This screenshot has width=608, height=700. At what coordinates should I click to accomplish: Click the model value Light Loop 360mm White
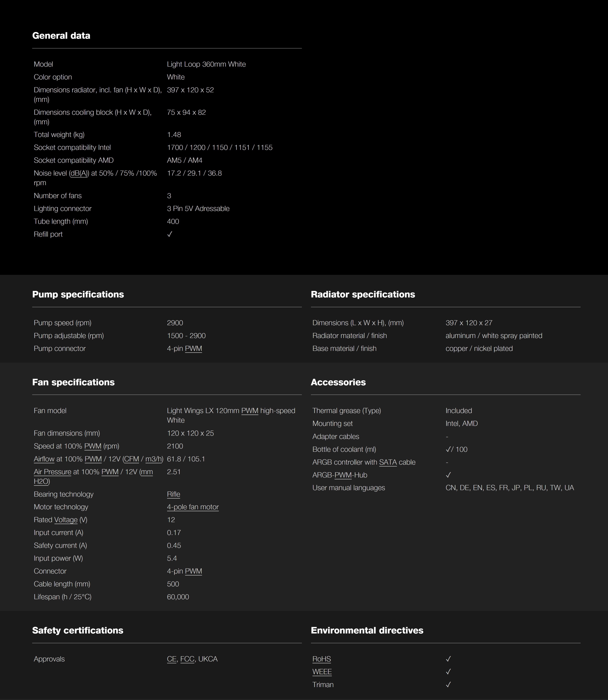pos(206,64)
